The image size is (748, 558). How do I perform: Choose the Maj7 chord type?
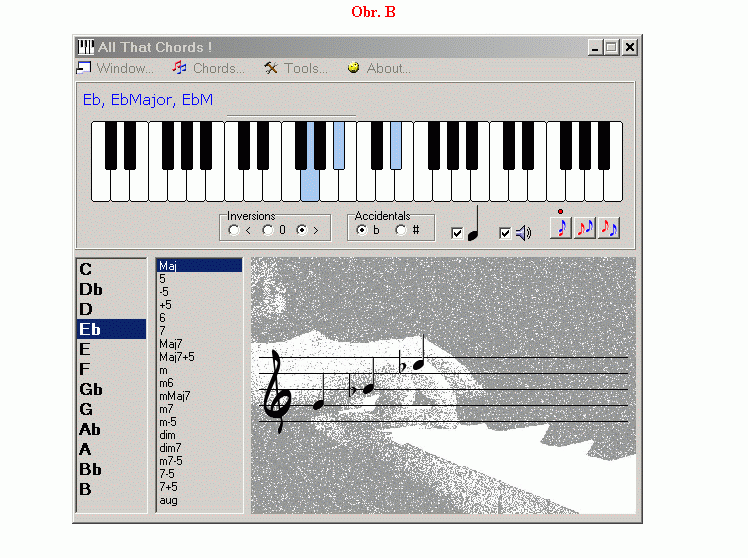[199, 344]
